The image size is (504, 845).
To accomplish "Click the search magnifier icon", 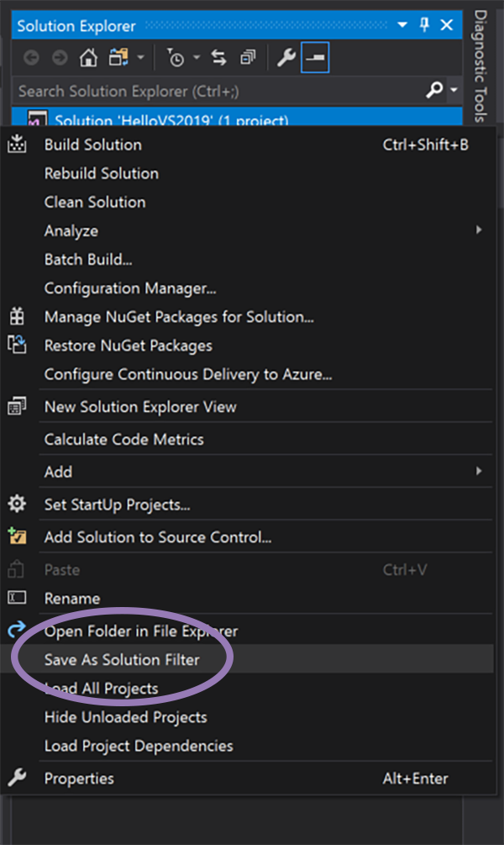I will (x=434, y=90).
